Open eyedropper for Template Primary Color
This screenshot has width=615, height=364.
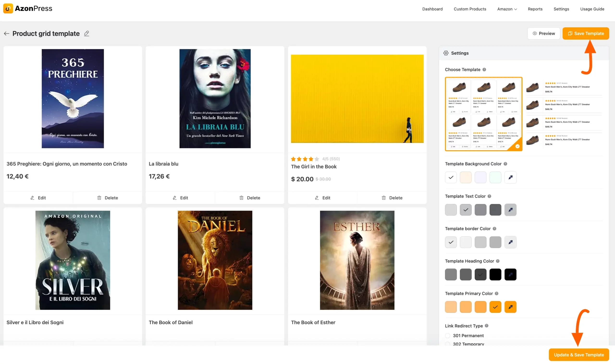click(x=510, y=307)
